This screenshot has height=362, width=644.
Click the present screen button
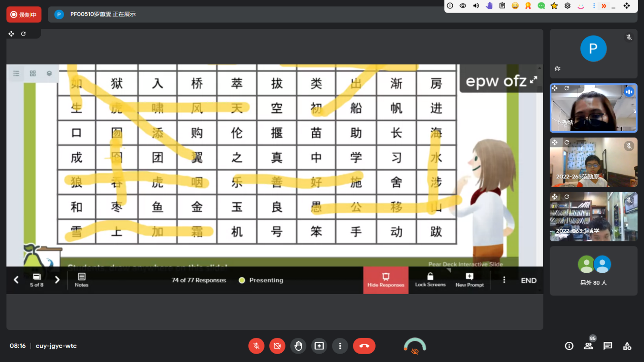319,346
